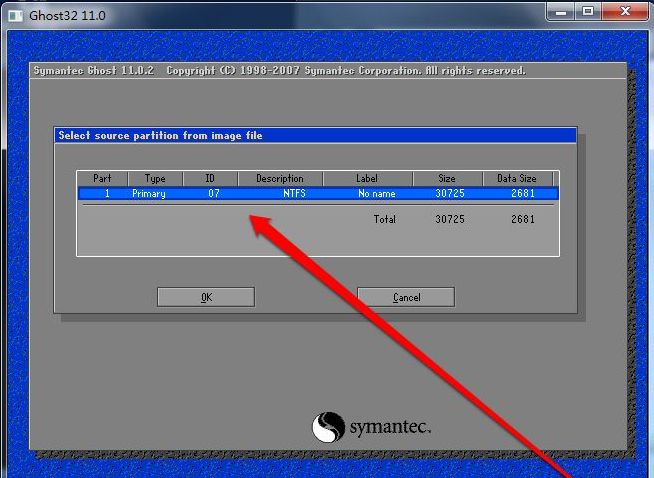
Task: Close the Ghost32 11.0 window
Action: [625, 11]
